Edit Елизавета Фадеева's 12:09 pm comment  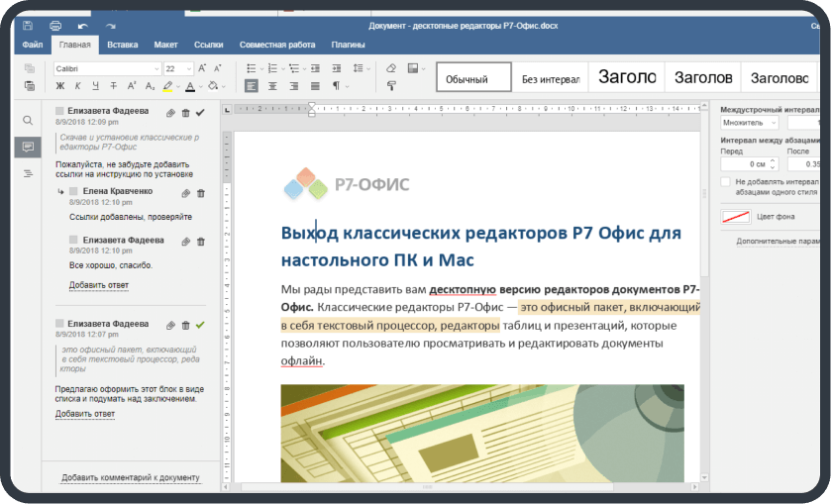[x=170, y=113]
